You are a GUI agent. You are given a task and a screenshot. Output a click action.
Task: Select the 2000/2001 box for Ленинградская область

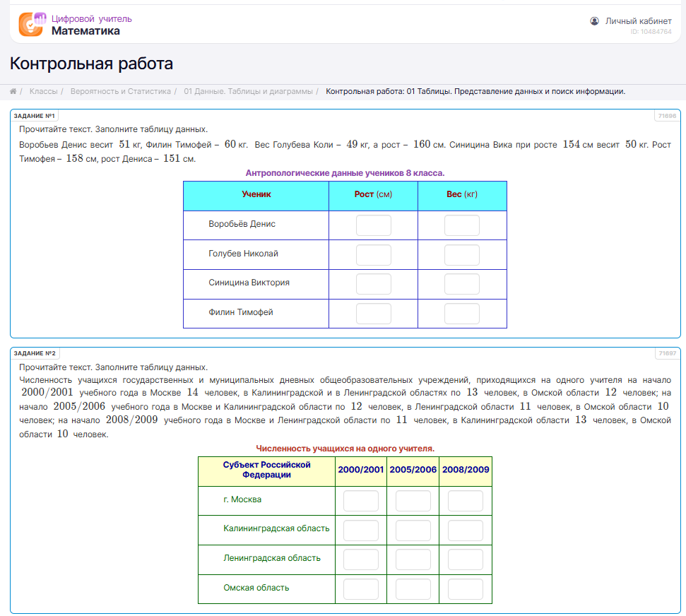tap(361, 559)
